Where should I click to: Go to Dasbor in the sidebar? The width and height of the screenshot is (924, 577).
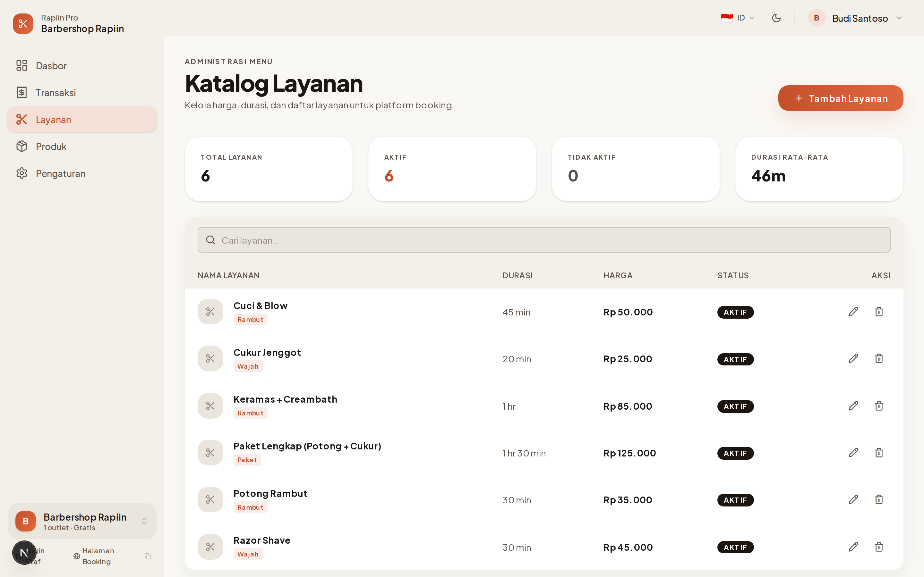[51, 66]
